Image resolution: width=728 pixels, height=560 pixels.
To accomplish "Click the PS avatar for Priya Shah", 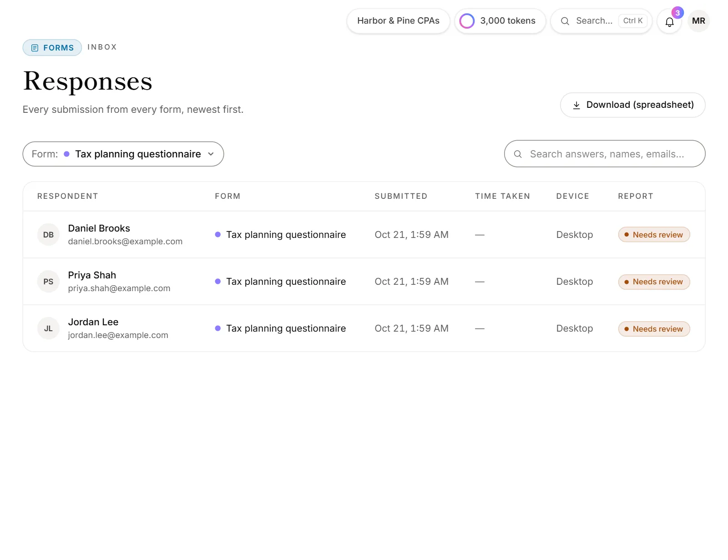I will [48, 282].
